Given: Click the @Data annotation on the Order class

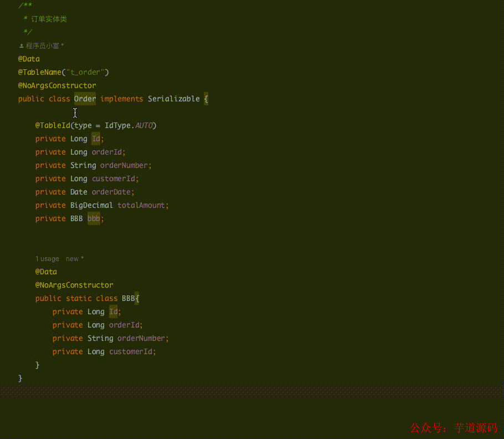Looking at the screenshot, I should (x=28, y=59).
